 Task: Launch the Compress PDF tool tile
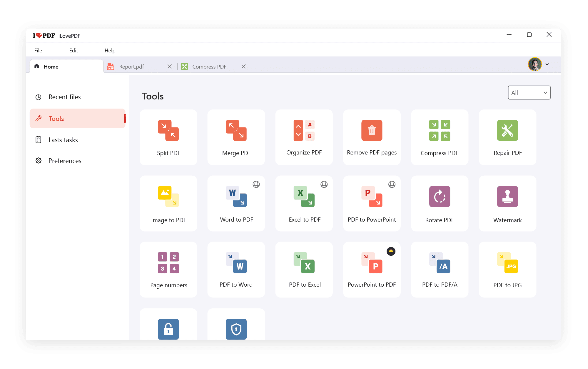[440, 137]
